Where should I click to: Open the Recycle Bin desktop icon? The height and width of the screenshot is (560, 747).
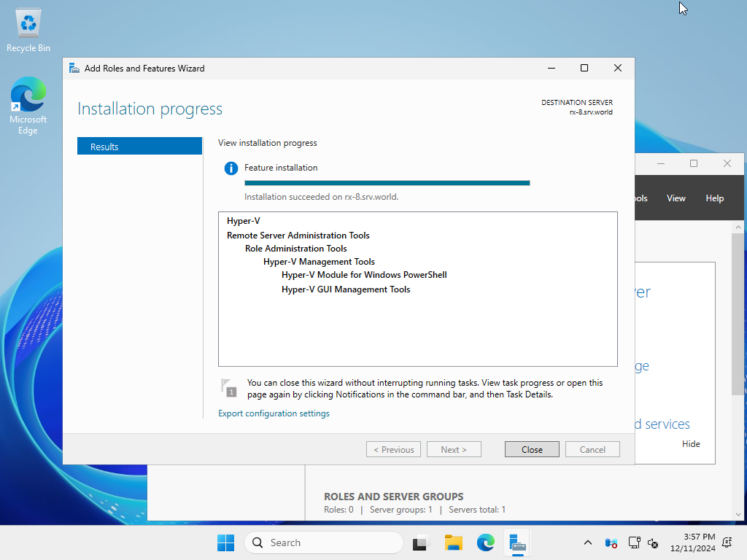pos(28,31)
